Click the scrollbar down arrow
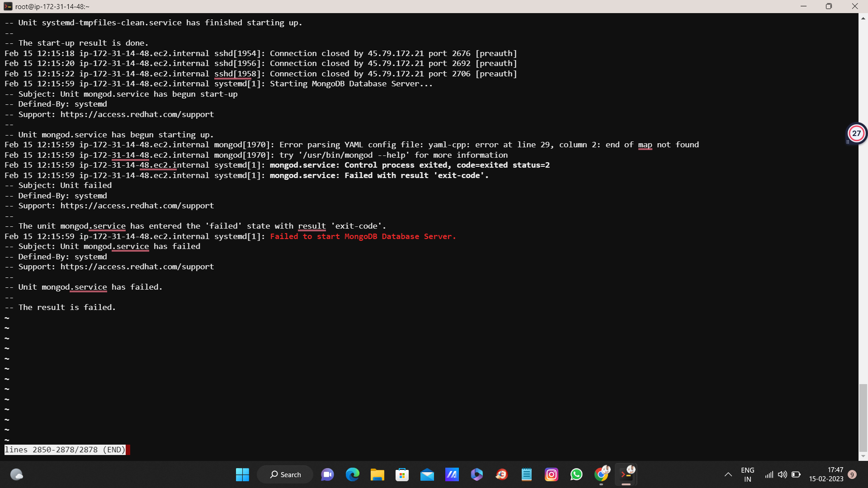 point(863,456)
